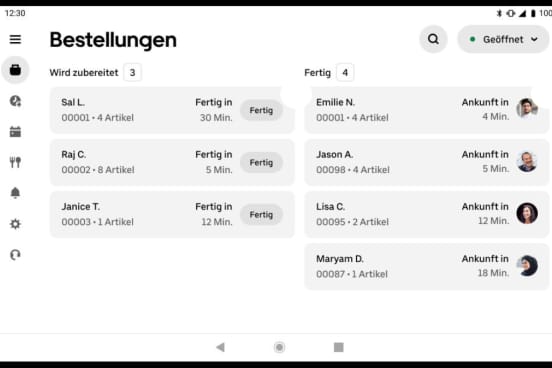This screenshot has height=368, width=552.
Task: Mark Sal L. order as Fertig
Action: 261,110
